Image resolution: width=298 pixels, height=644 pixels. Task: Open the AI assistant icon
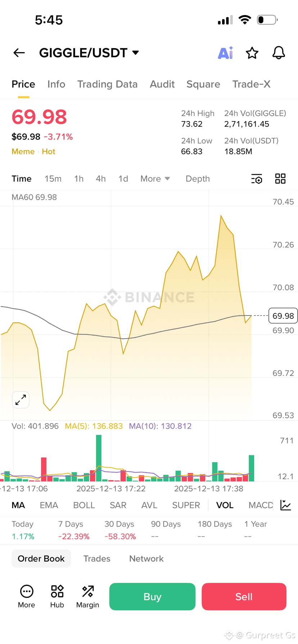click(x=226, y=53)
